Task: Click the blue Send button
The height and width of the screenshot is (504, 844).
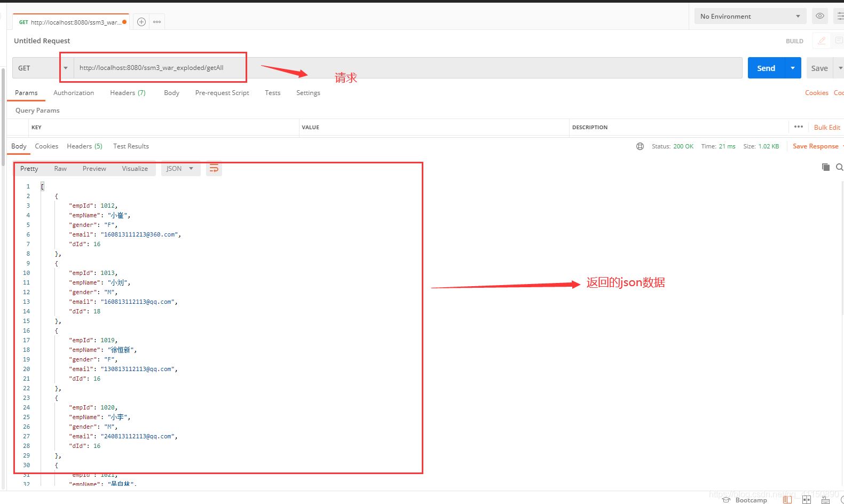Action: point(766,68)
